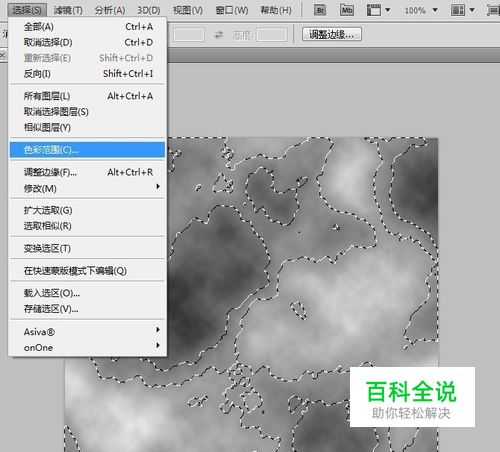Choose Deselect (取消选择) Ctrl+D

click(88, 42)
